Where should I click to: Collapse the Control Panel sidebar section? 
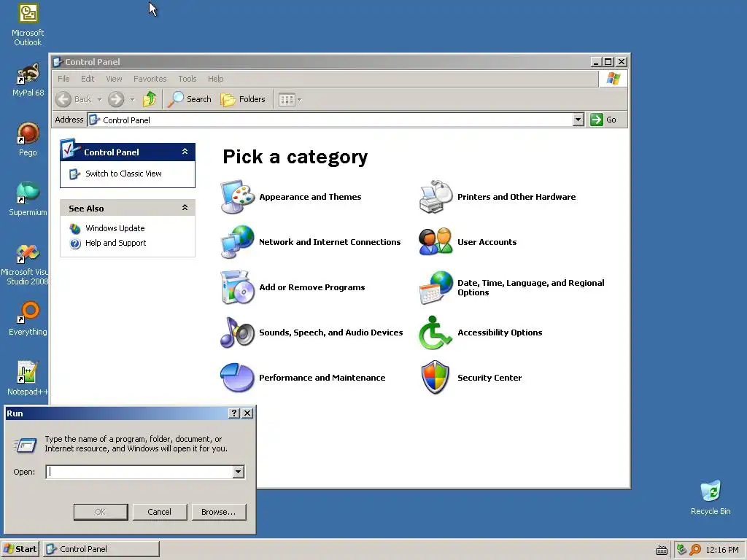pyautogui.click(x=185, y=152)
